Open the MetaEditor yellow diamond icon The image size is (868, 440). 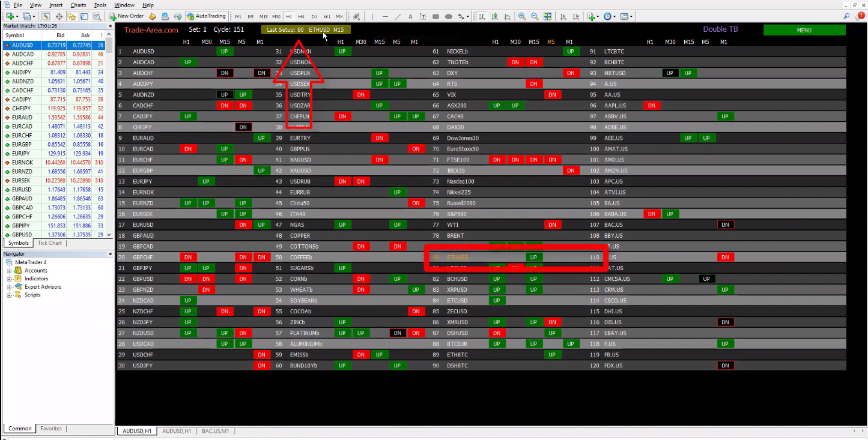tap(153, 16)
